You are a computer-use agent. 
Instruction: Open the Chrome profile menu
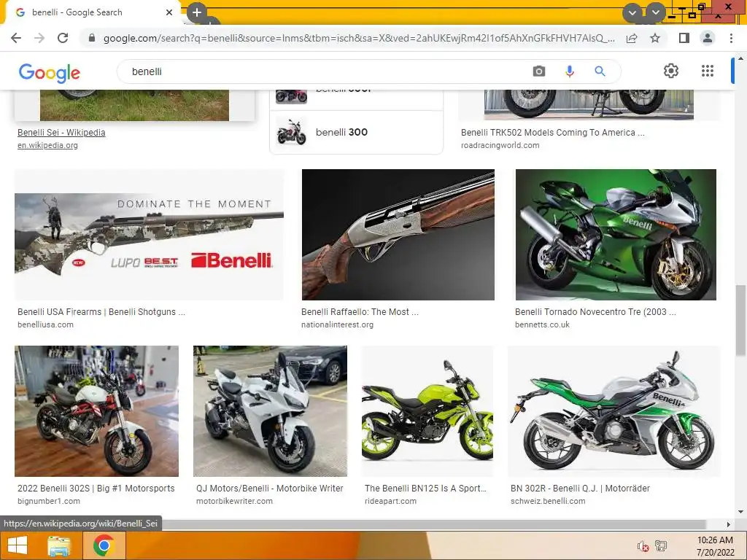pyautogui.click(x=708, y=38)
